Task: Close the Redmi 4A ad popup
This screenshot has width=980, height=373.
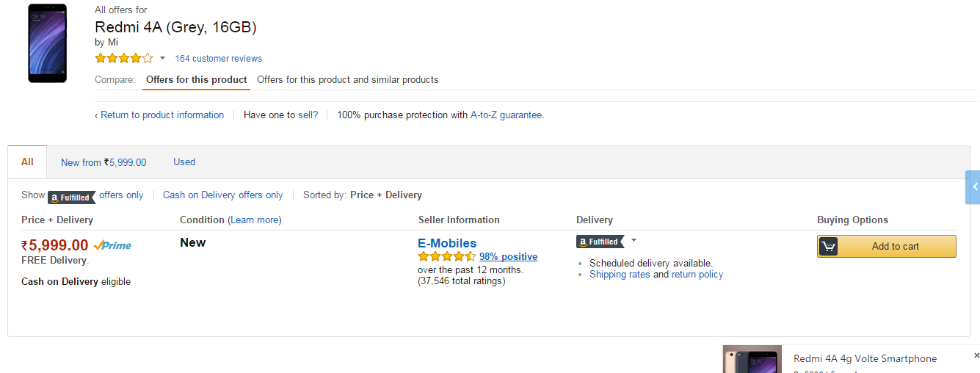Action: [976, 355]
